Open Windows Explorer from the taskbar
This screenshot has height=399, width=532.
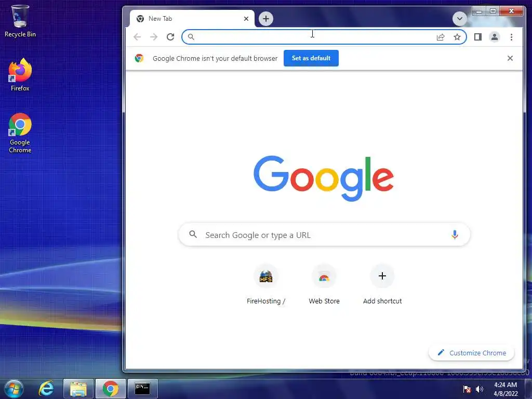coord(78,389)
